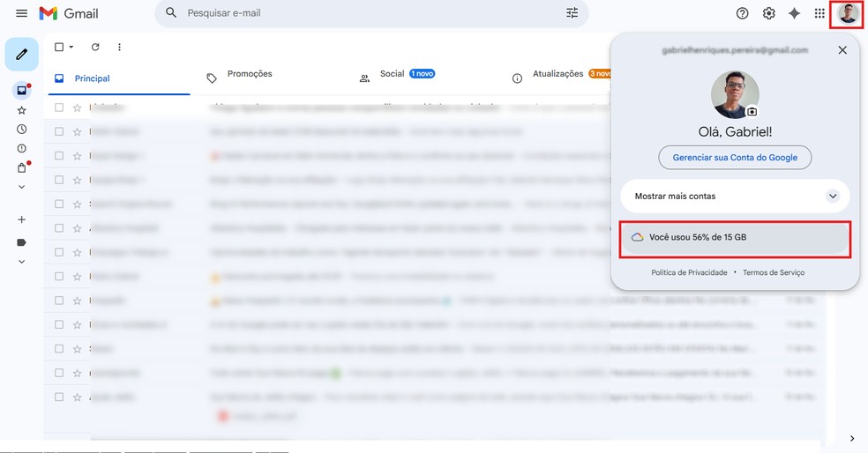
Task: Click the gmail.com address in the account popup
Action: coord(735,50)
